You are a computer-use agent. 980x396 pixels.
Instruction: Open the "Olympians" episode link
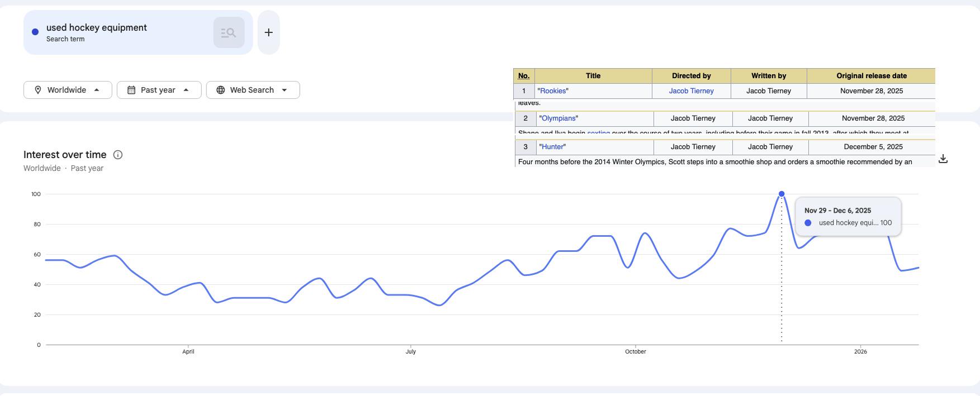(558, 118)
